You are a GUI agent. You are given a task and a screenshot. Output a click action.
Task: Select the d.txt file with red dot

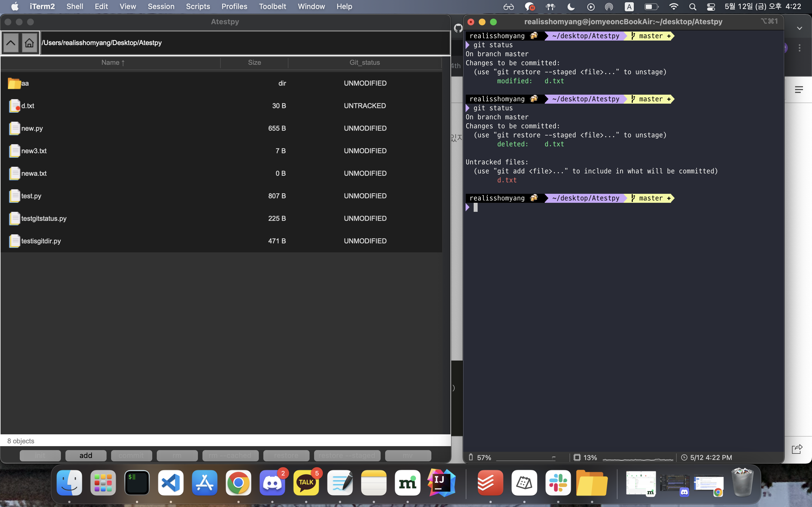point(15,106)
